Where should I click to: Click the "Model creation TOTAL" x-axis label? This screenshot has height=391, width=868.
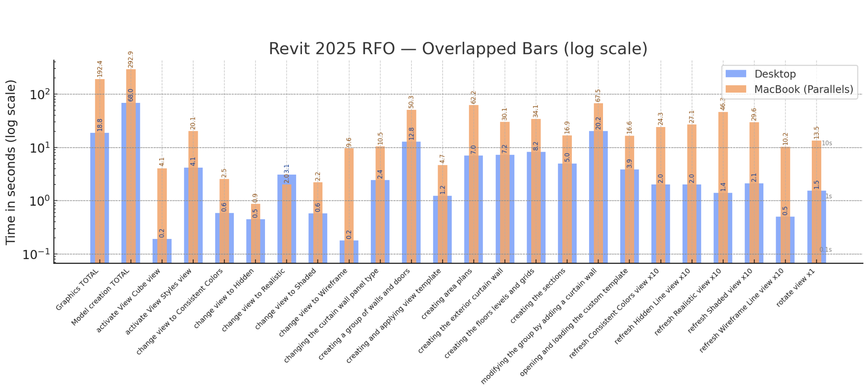[x=100, y=298]
